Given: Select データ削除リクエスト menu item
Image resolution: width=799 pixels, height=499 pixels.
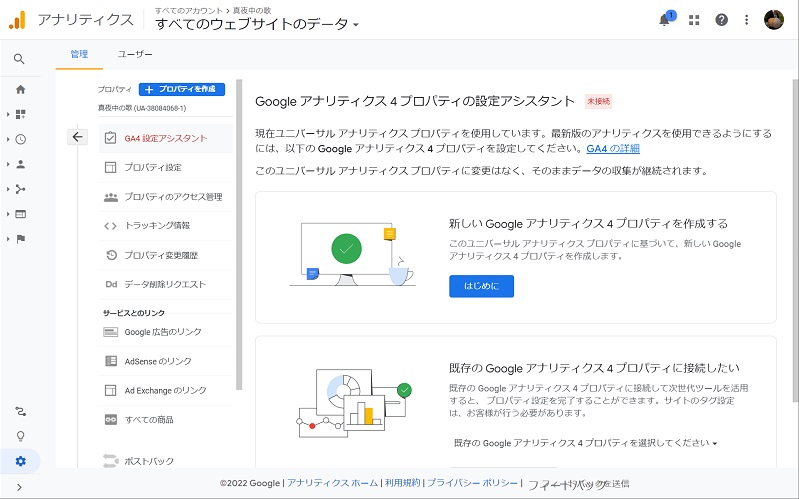Looking at the screenshot, I should click(x=166, y=284).
